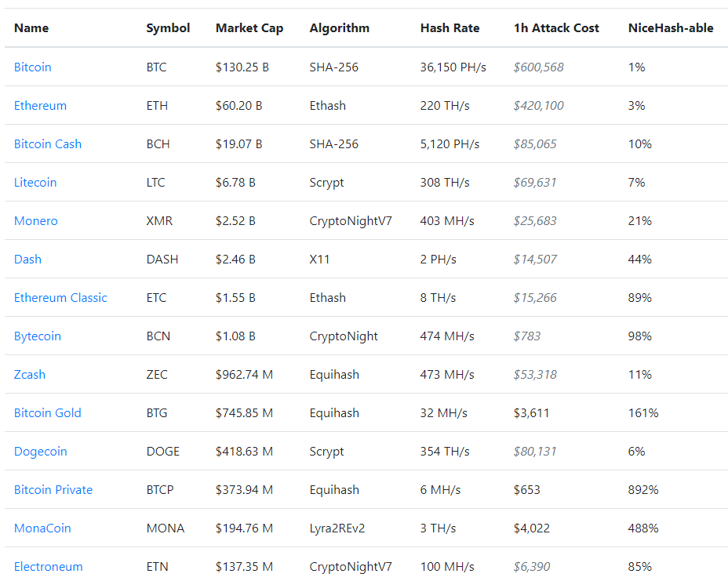Viewport: 728px width, 581px height.
Task: Click the 161% NiceHash-able value
Action: pyautogui.click(x=643, y=413)
